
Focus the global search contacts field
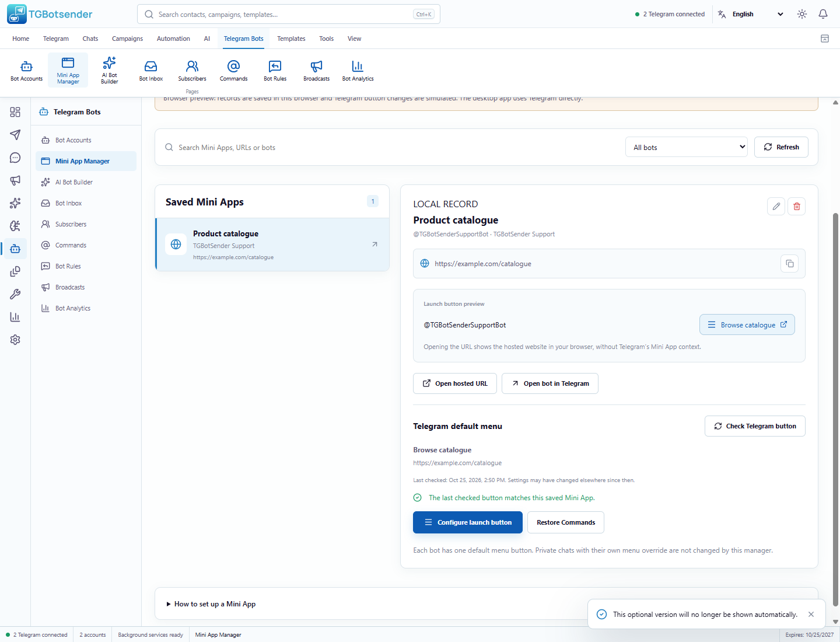pos(289,14)
